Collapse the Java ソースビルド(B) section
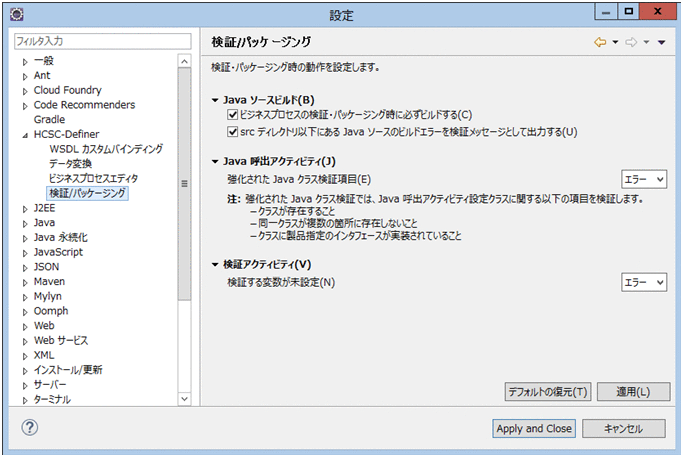This screenshot has height=459, width=685. coord(215,100)
